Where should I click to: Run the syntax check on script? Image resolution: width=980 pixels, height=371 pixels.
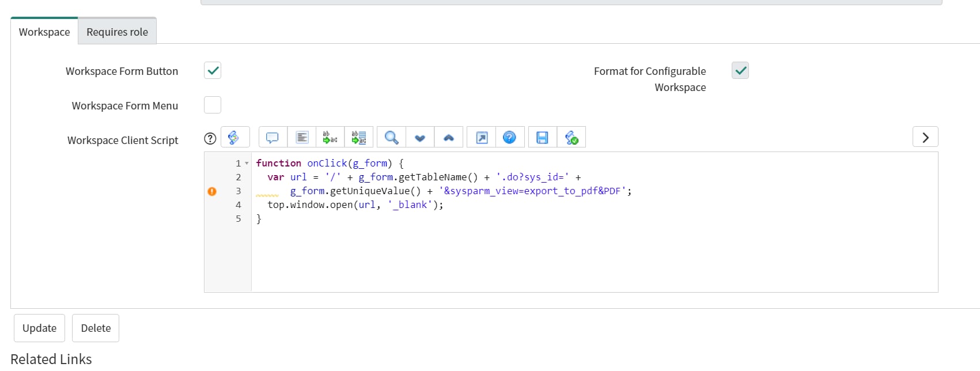(x=572, y=137)
